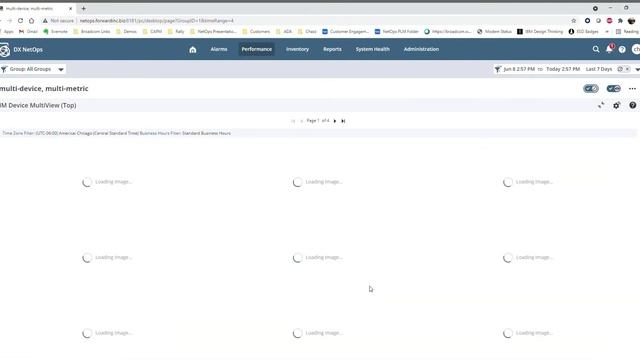Image resolution: width=640 pixels, height=360 pixels.
Task: Click the group filter funnel icon
Action: (4, 69)
